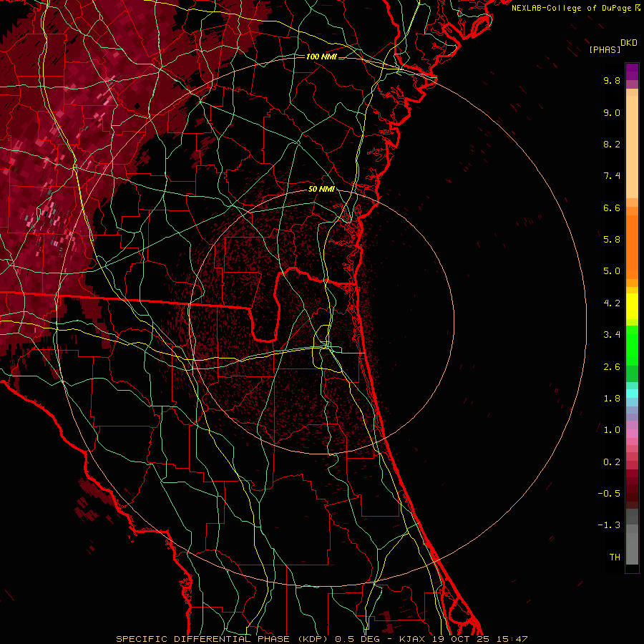The image size is (644, 644).
Task: Click the 1.8 value on the color scale
Action: tap(612, 399)
